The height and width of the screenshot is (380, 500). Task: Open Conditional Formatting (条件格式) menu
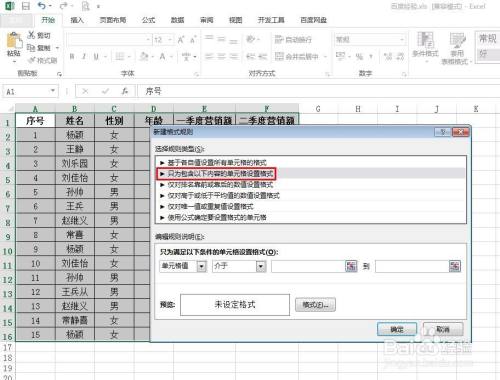(425, 47)
